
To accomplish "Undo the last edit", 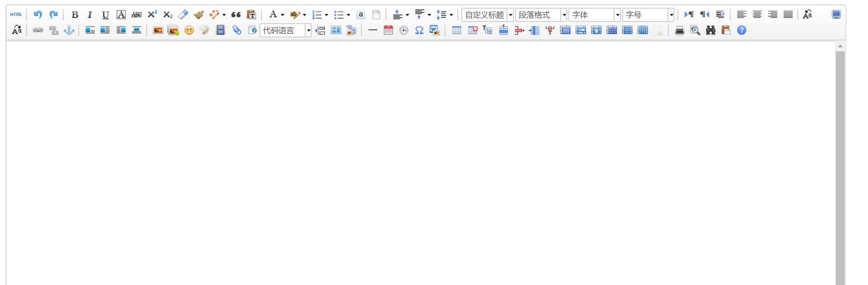I will pos(38,15).
